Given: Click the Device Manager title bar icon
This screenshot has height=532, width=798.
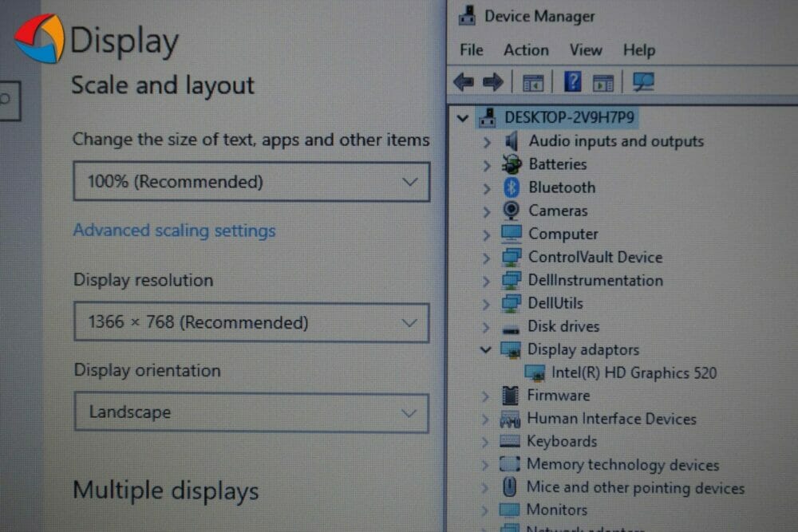Looking at the screenshot, I should [467, 16].
